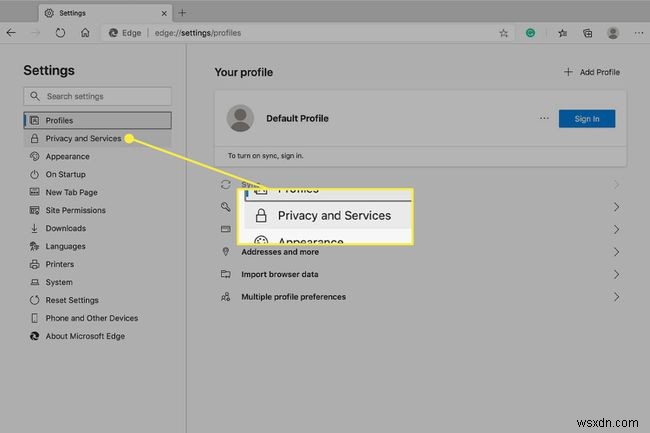Click the address bar URL edge://settings/profiles
The image size is (650, 433).
[x=198, y=33]
